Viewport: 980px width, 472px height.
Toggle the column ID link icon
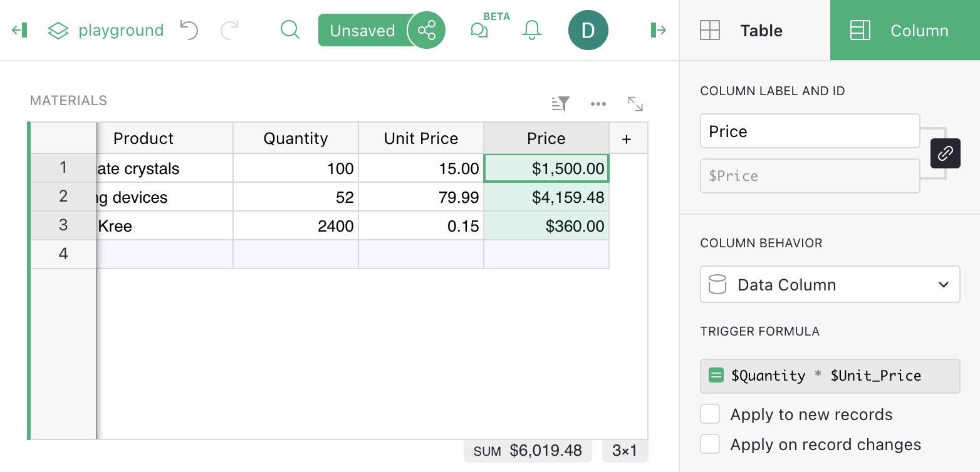coord(945,153)
